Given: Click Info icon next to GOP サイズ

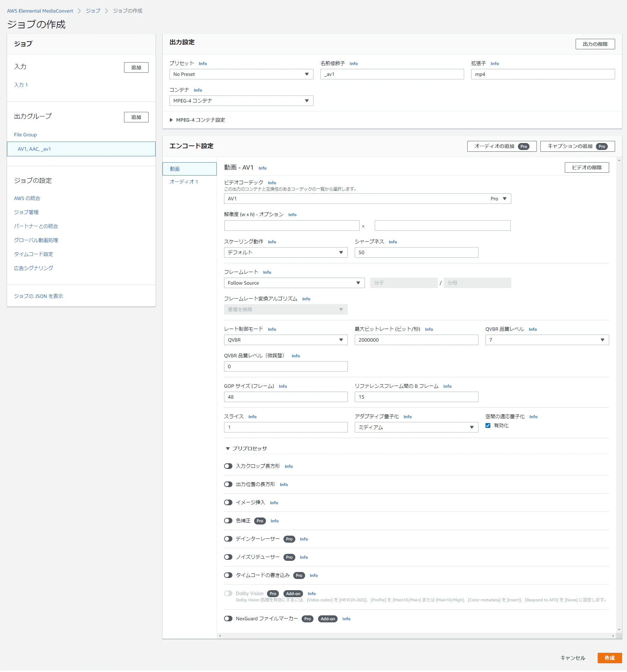Looking at the screenshot, I should coord(283,386).
